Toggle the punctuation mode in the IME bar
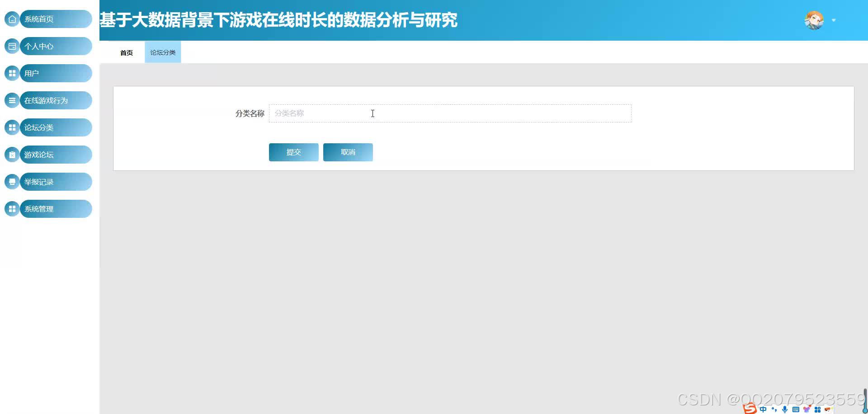 (774, 409)
